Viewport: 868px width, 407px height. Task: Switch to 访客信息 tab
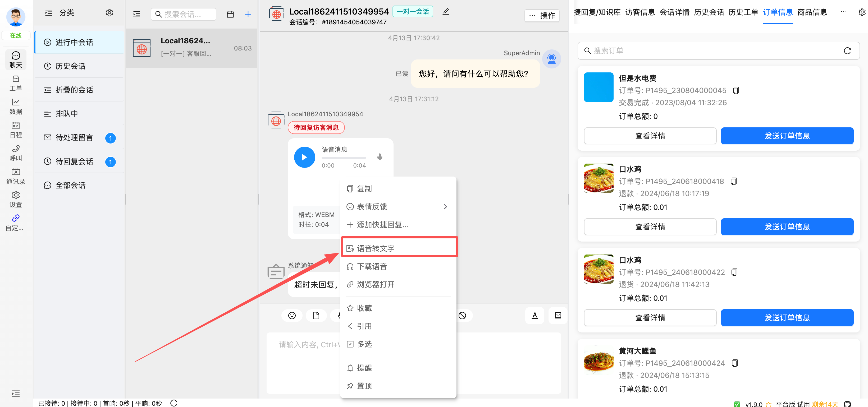coord(640,12)
